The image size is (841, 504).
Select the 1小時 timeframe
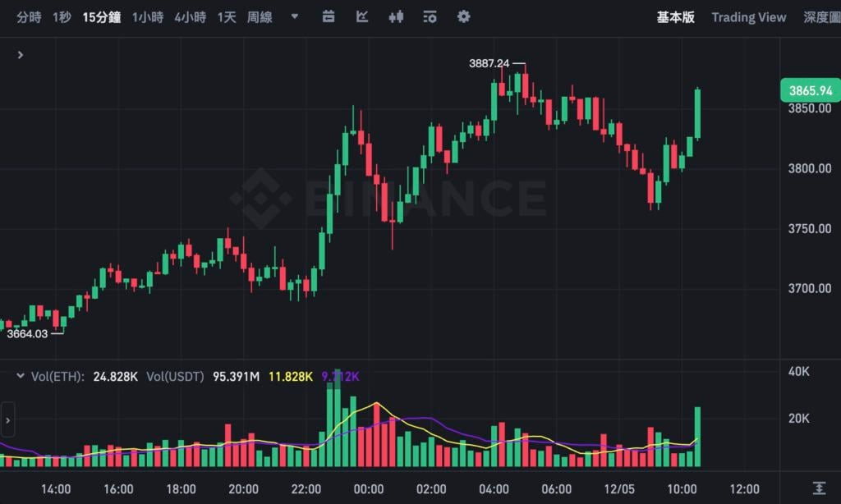[148, 17]
